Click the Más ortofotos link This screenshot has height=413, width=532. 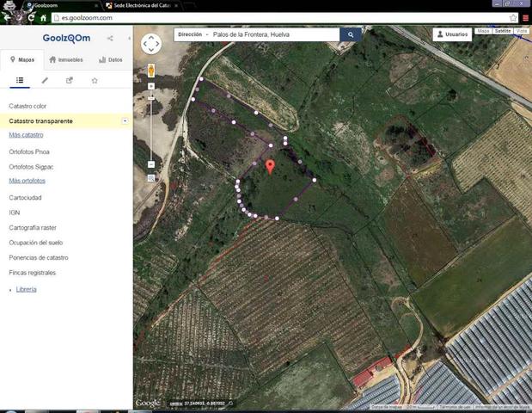coord(27,181)
